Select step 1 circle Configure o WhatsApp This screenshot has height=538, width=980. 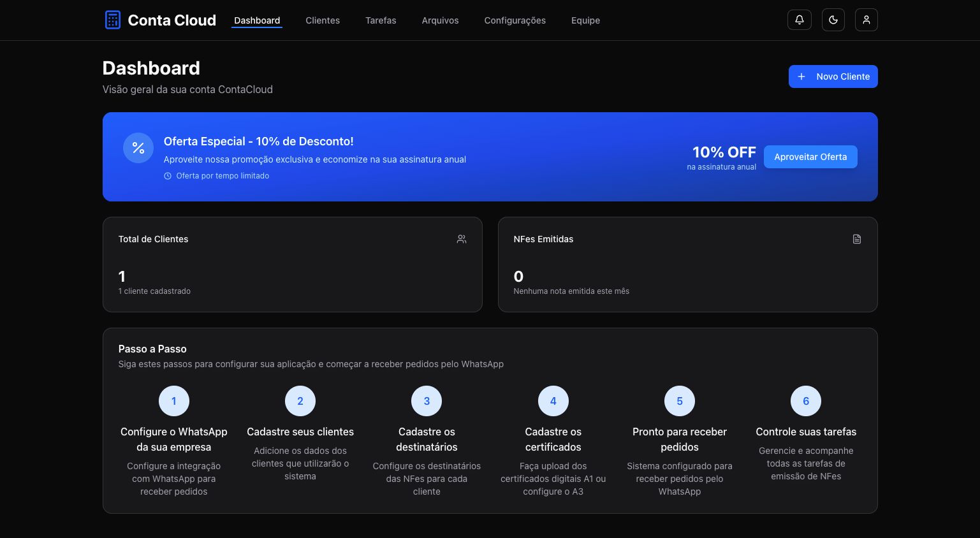point(174,401)
